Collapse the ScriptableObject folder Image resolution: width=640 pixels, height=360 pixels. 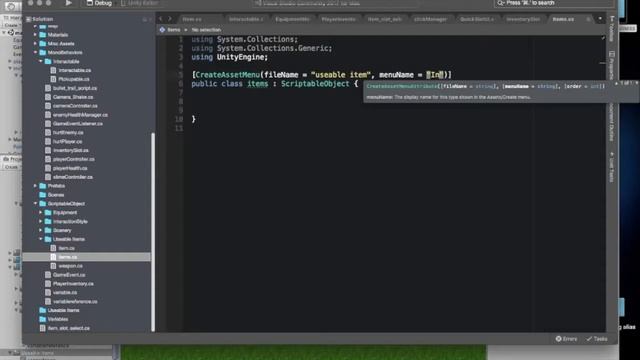(x=36, y=203)
